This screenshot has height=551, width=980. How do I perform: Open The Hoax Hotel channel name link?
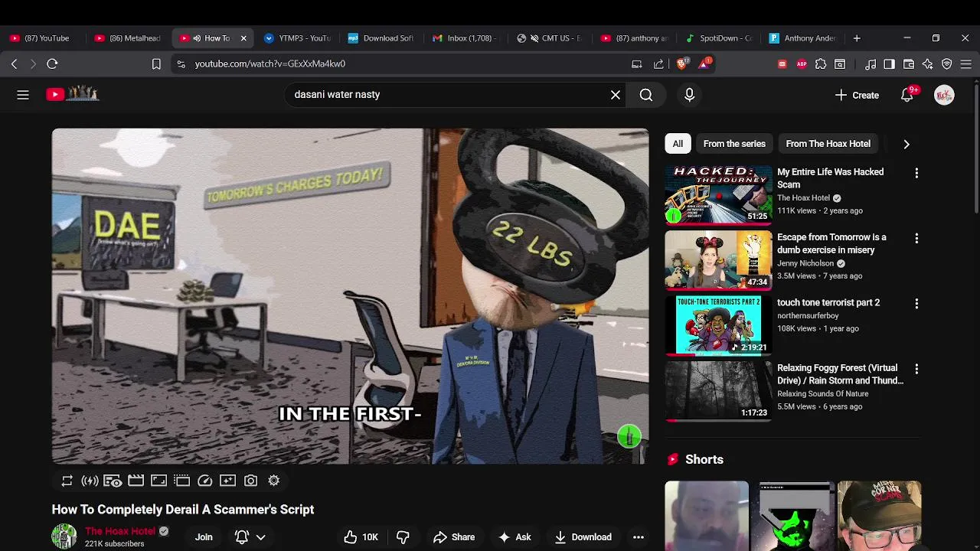pos(120,531)
